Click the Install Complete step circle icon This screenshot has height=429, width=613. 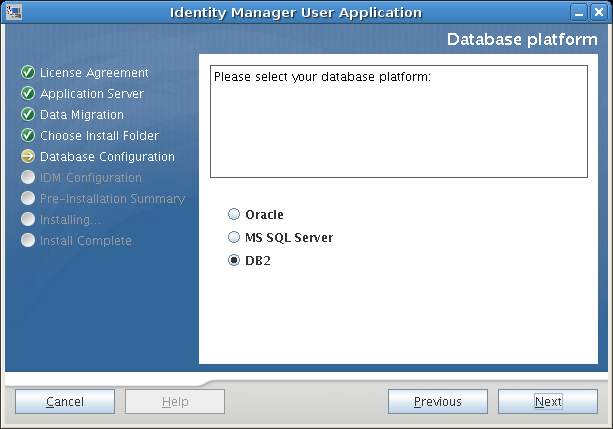point(28,241)
